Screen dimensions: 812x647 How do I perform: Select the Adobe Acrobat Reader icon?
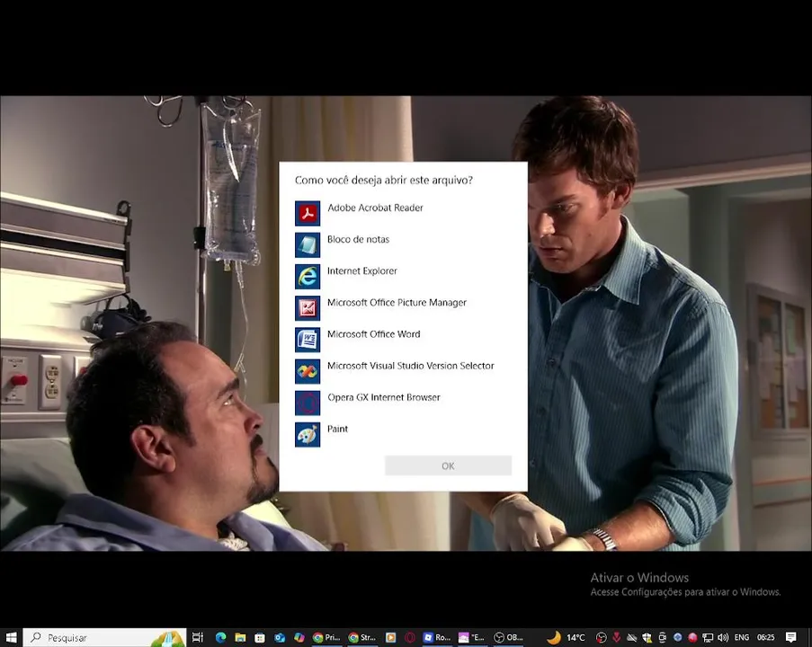pos(308,213)
